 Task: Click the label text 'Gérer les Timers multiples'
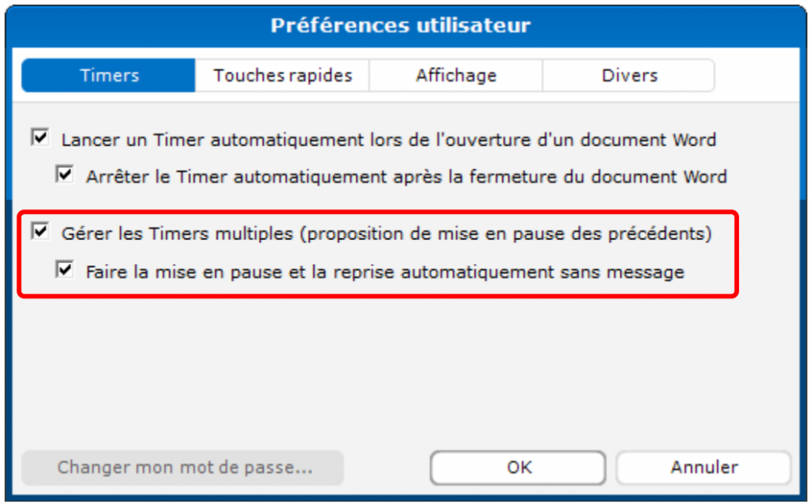click(x=177, y=234)
